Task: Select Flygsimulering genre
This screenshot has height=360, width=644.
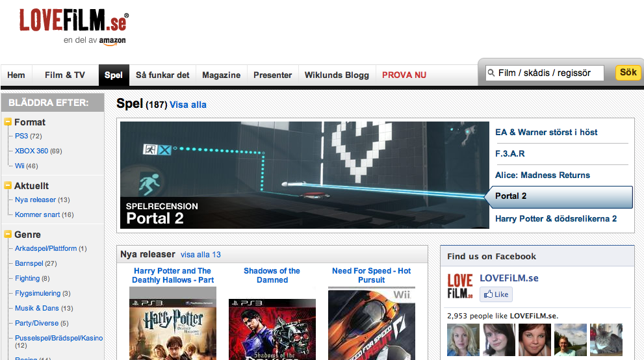Action: pos(38,293)
